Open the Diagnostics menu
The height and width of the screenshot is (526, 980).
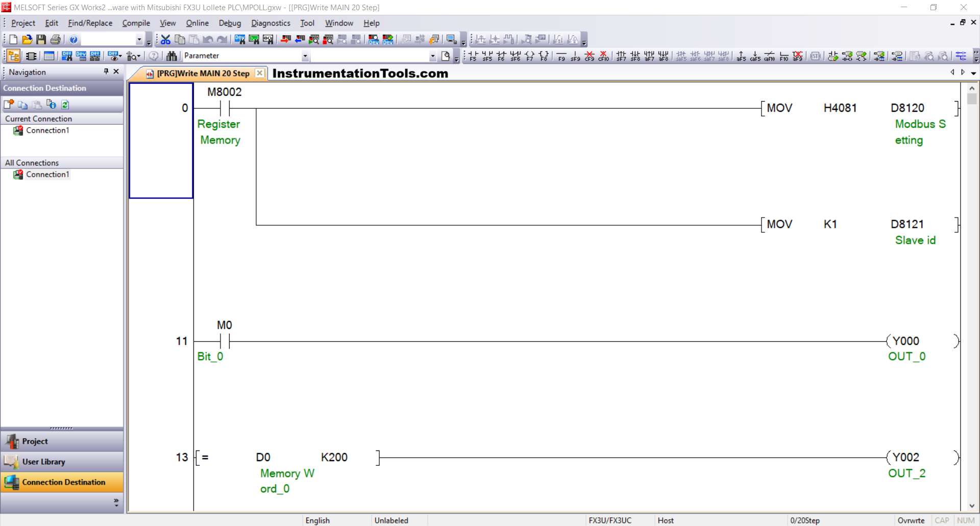coord(270,23)
